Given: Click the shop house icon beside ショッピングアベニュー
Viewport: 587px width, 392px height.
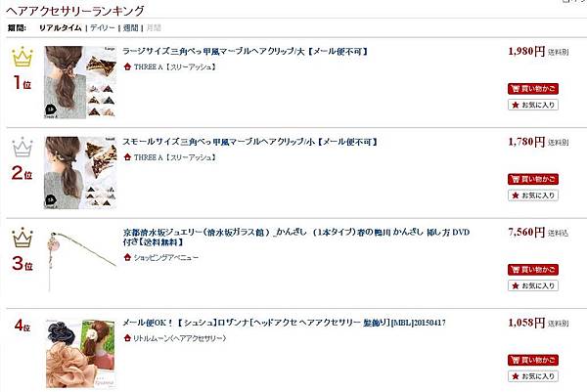Looking at the screenshot, I should click(127, 257).
